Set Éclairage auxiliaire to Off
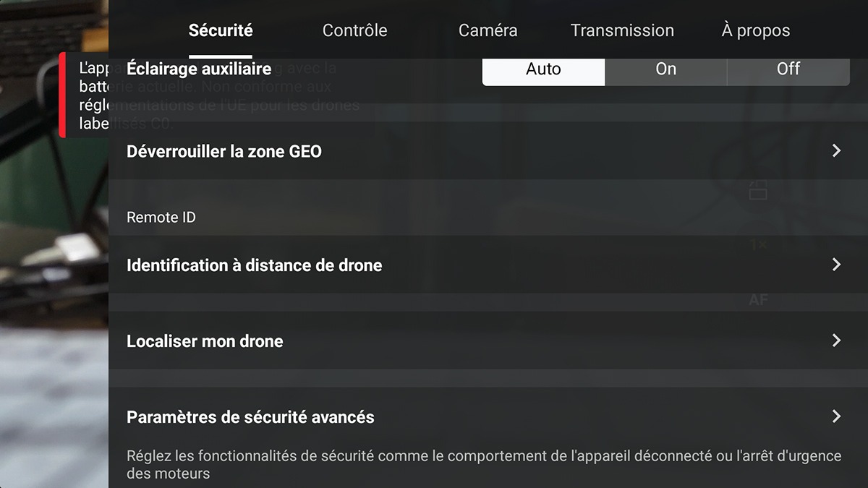868x488 pixels. [788, 69]
